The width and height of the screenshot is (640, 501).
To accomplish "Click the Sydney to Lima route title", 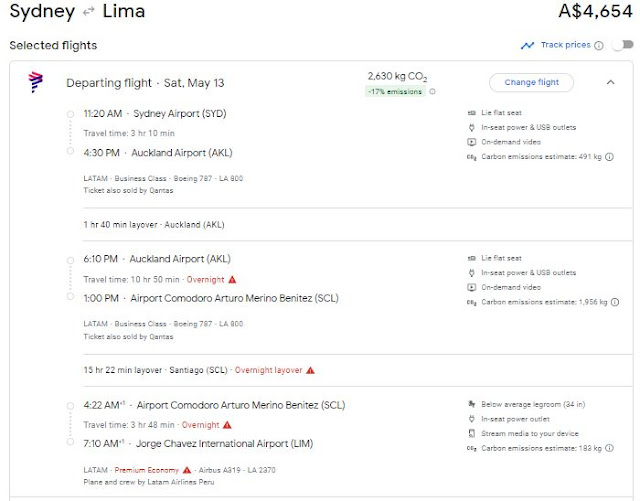I will (77, 11).
